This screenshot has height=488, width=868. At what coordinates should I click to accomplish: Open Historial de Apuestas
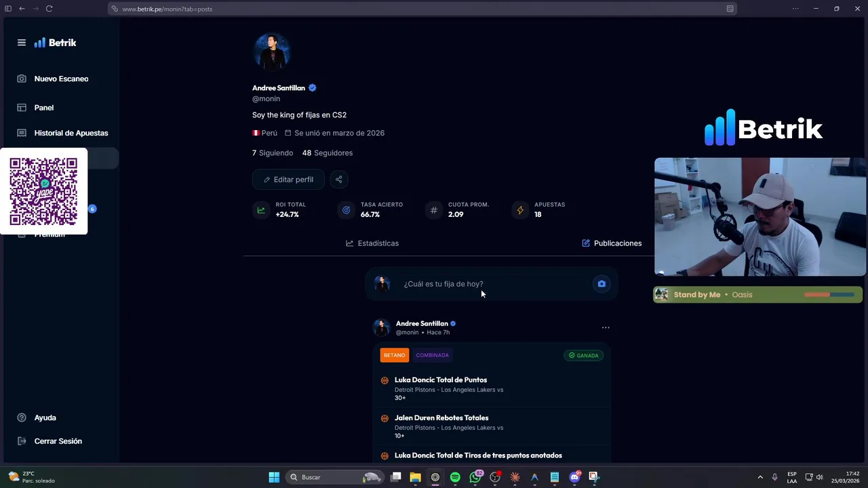point(71,133)
